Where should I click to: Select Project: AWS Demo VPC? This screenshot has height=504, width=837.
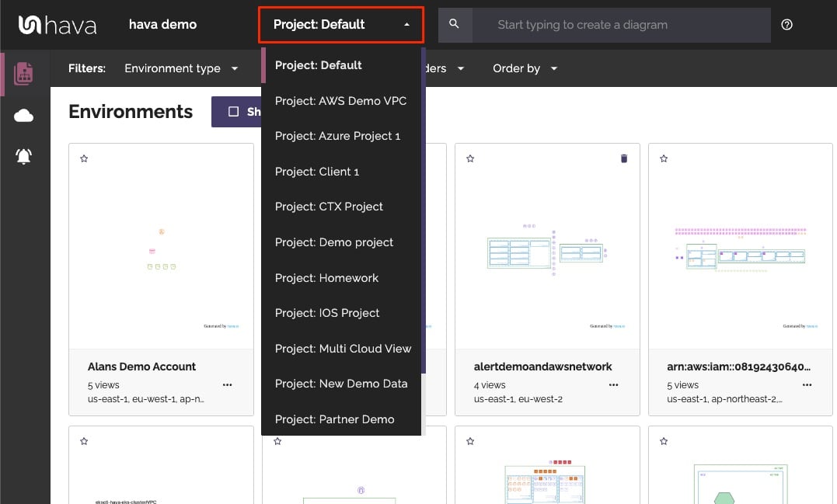click(x=340, y=101)
